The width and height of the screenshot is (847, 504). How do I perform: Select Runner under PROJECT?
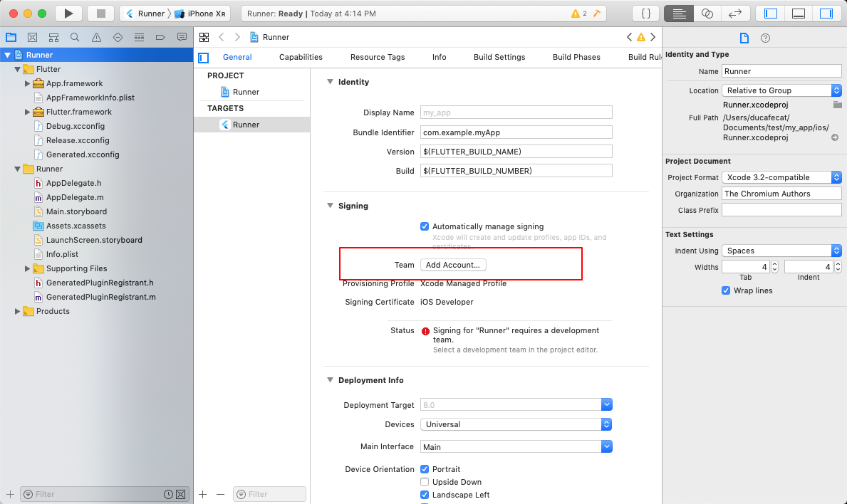[240, 93]
